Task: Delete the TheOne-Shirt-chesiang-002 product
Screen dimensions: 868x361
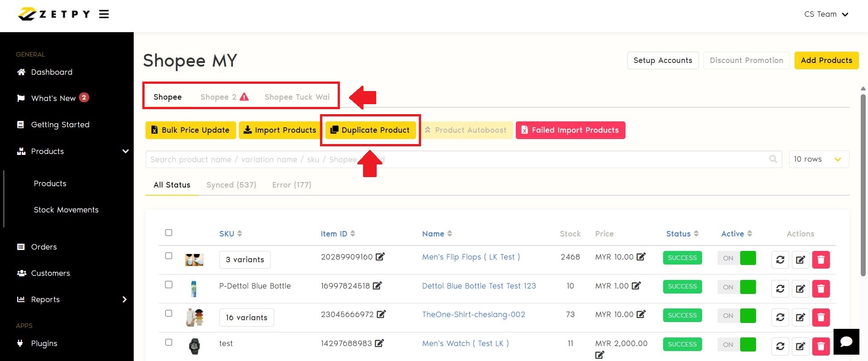Action: pos(821,318)
